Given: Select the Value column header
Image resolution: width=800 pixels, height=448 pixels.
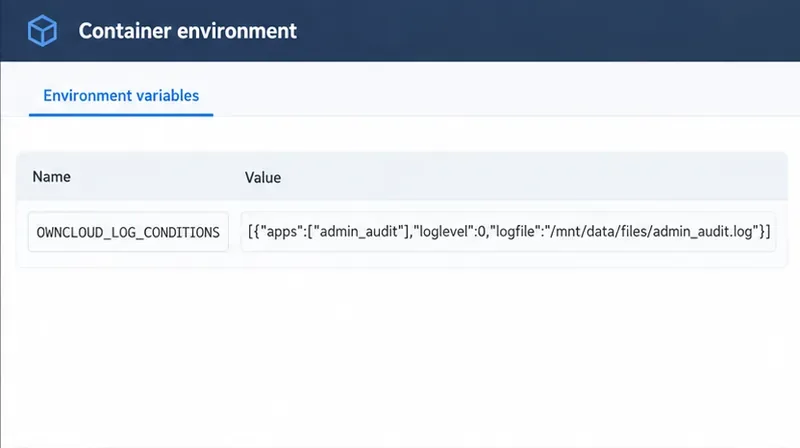Looking at the screenshot, I should pos(263,178).
